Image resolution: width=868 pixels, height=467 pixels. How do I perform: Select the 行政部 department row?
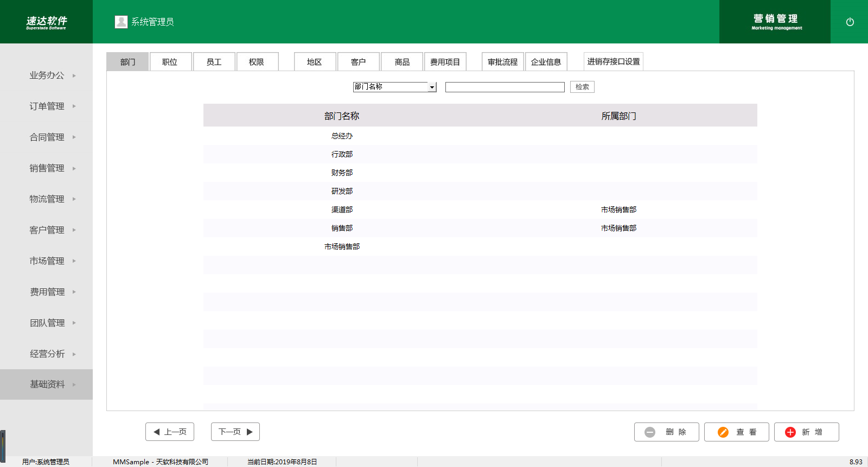pos(480,154)
